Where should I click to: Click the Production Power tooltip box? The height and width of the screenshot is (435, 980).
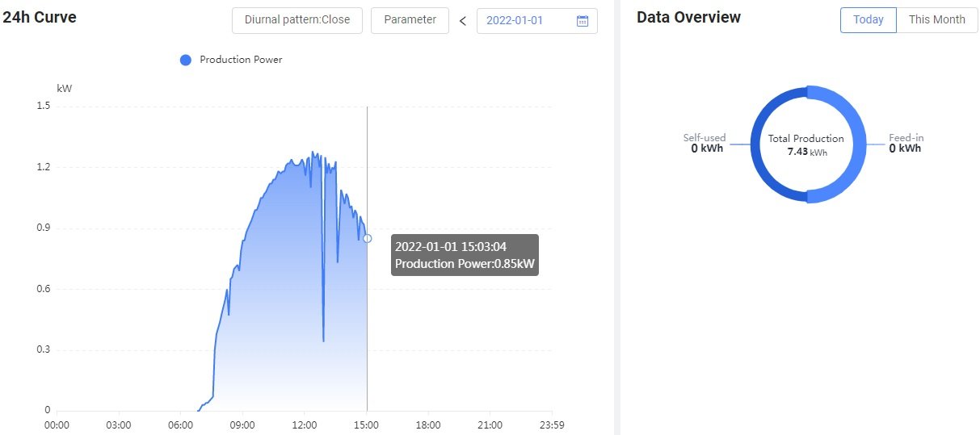[465, 255]
